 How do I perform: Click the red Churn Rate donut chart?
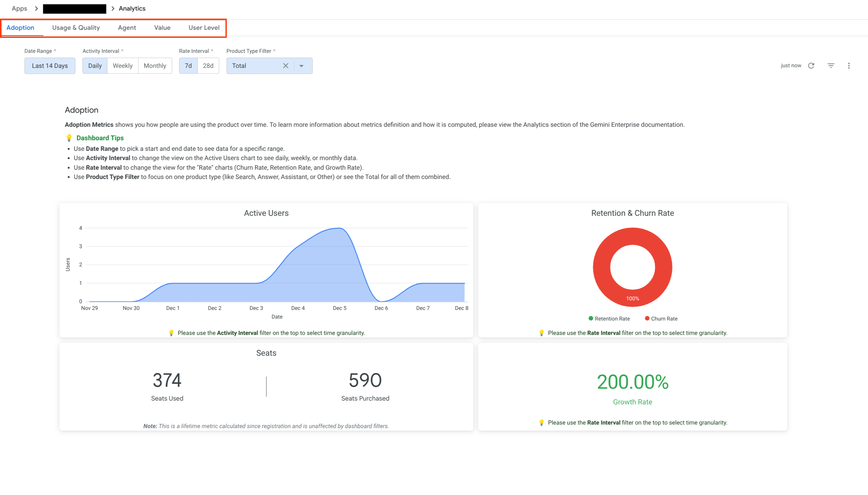[632, 238]
